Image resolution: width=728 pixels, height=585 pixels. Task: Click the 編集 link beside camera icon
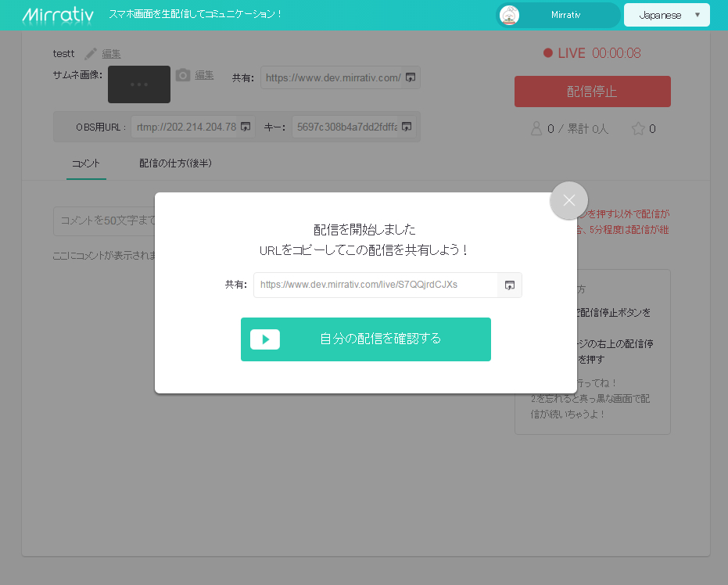click(204, 75)
